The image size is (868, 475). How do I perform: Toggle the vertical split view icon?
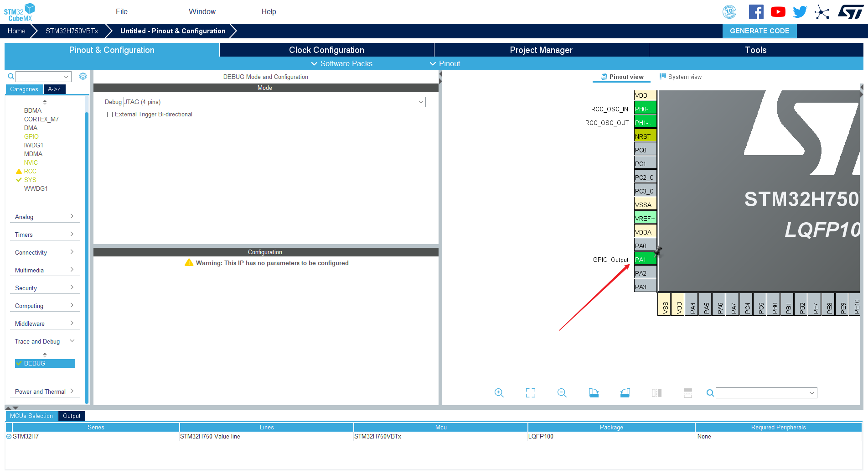point(656,393)
